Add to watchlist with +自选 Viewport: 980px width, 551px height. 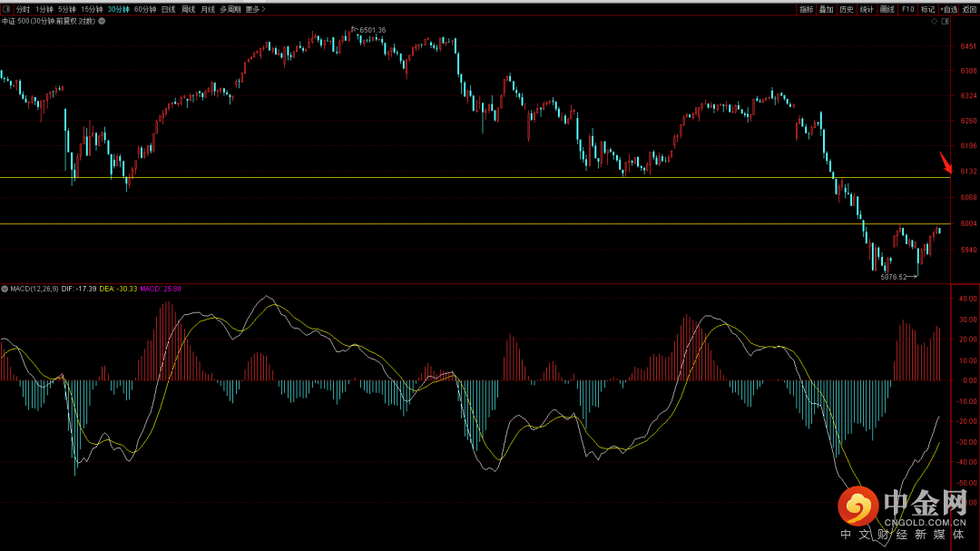coord(949,9)
